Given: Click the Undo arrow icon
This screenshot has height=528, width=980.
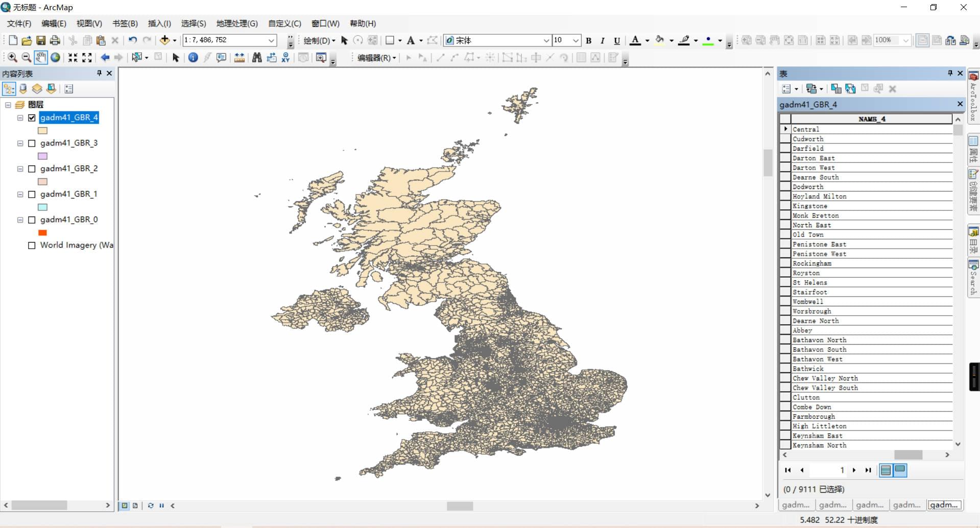Looking at the screenshot, I should coord(133,40).
